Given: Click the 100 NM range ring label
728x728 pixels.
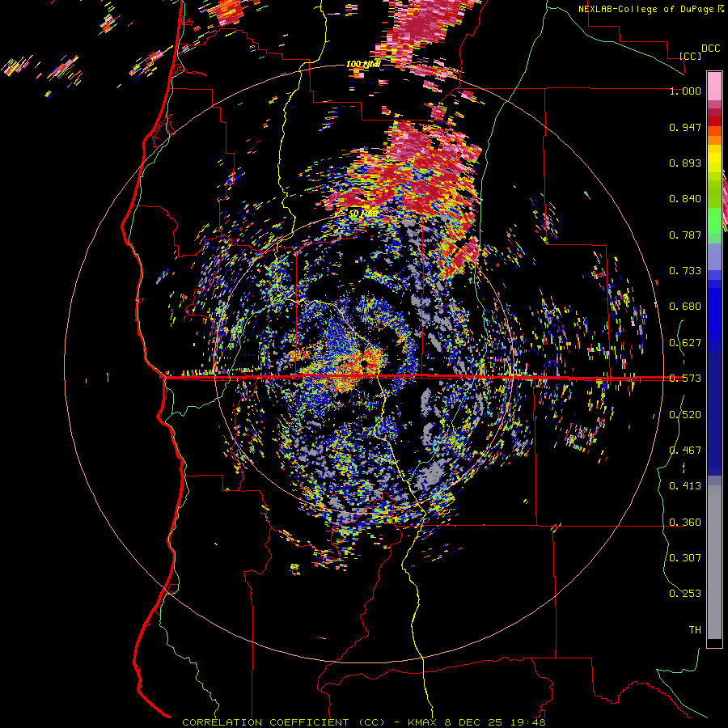Looking at the screenshot, I should tap(363, 64).
